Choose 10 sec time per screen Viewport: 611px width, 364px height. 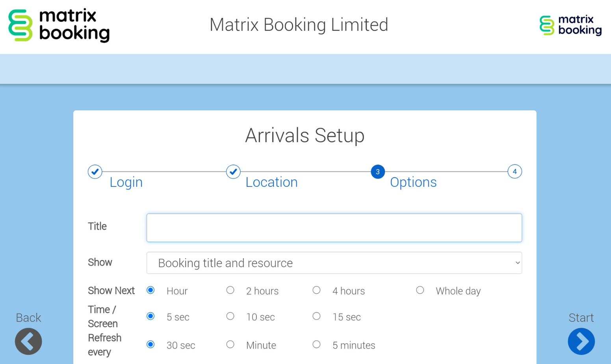[x=230, y=316]
